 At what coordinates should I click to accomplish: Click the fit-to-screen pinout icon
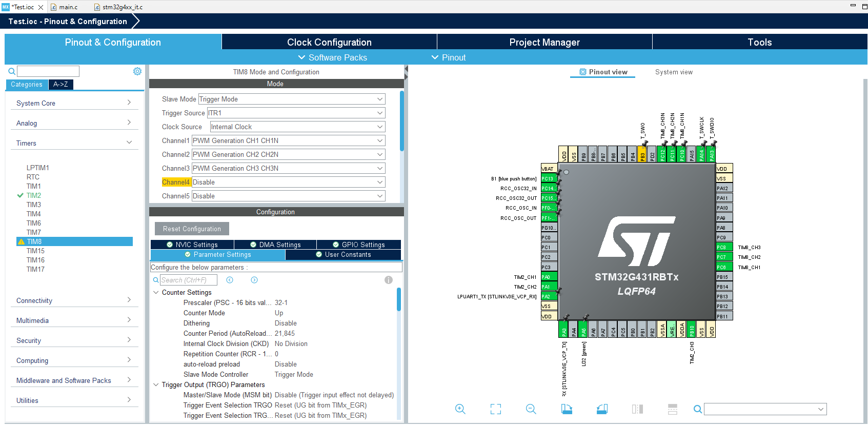point(496,409)
